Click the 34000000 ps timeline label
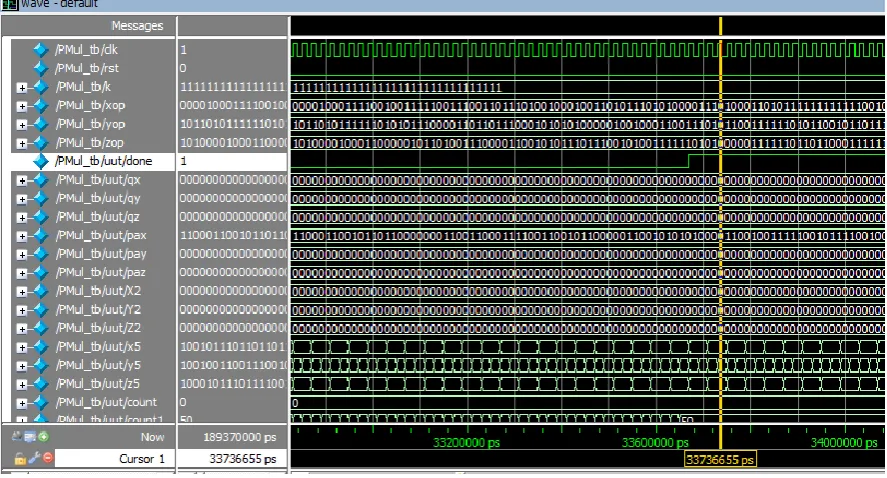This screenshot has height=478, width=887. point(844,442)
